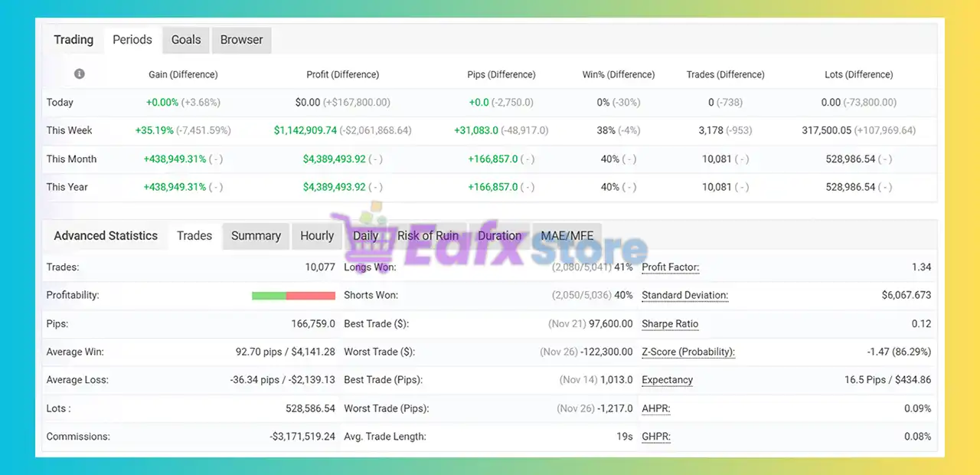Viewport: 980px width, 475px height.
Task: Click the AHPR label link
Action: pos(655,408)
